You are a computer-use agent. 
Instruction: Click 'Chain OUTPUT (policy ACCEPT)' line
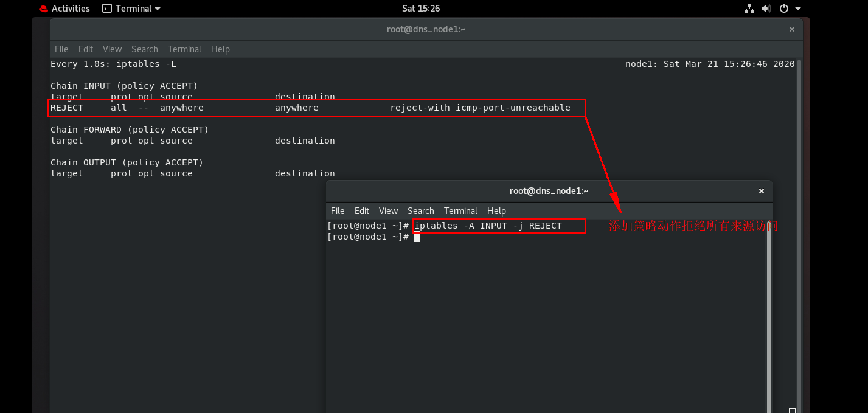(x=127, y=162)
